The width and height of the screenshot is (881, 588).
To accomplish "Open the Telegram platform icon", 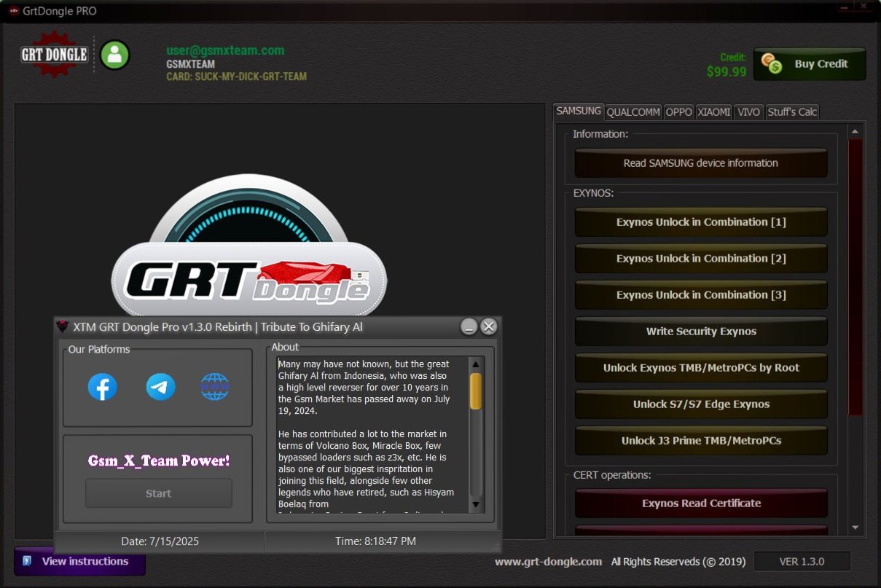I will tap(160, 387).
